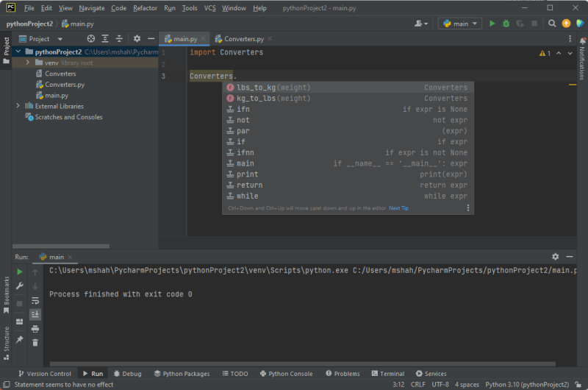Expand all in Project panel
The height and width of the screenshot is (390, 588).
(105, 39)
